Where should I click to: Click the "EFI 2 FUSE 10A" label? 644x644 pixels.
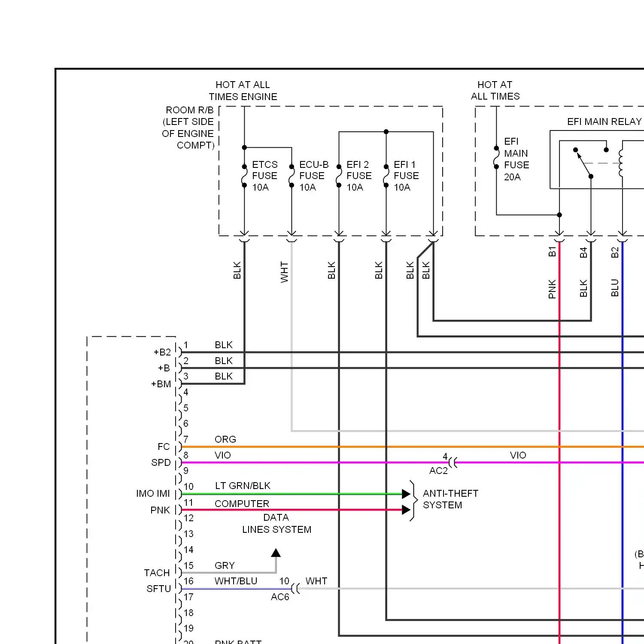pos(359,176)
